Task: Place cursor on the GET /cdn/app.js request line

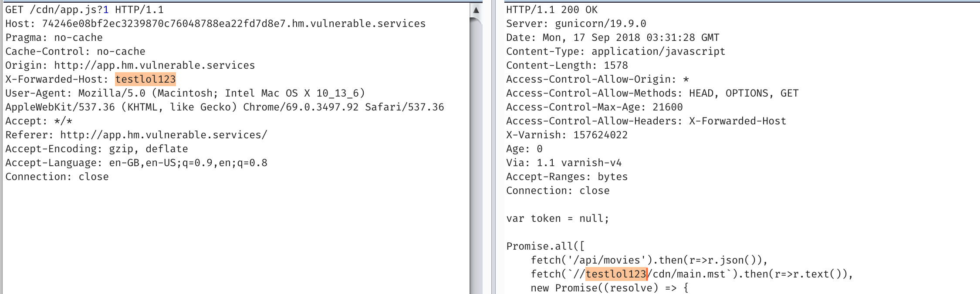Action: click(84, 10)
